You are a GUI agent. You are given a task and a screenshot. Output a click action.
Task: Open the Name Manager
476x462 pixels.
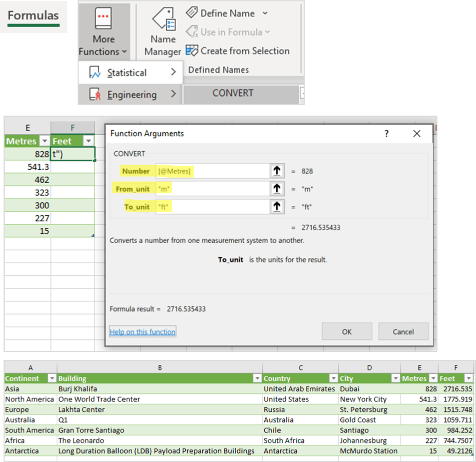pos(163,32)
